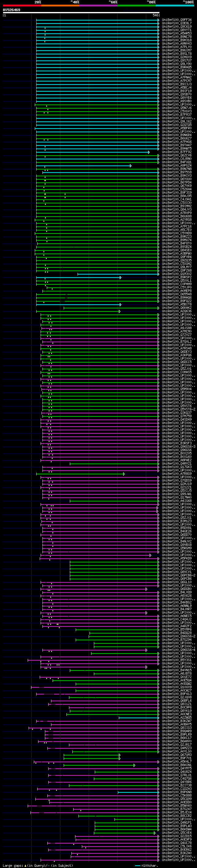Click the UniRef100_Q9S7U7 entry
Viewport: 197px width, 868px height.
[x=177, y=60]
